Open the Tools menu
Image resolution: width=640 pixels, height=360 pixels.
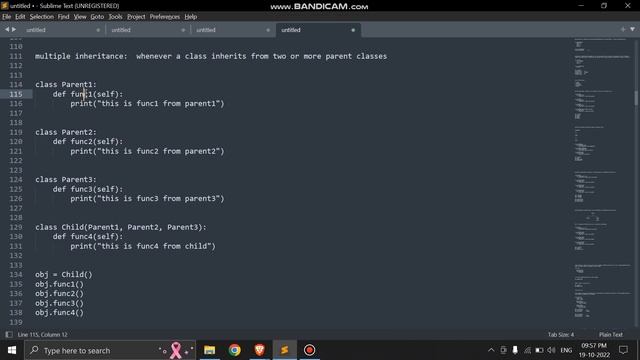pos(116,17)
